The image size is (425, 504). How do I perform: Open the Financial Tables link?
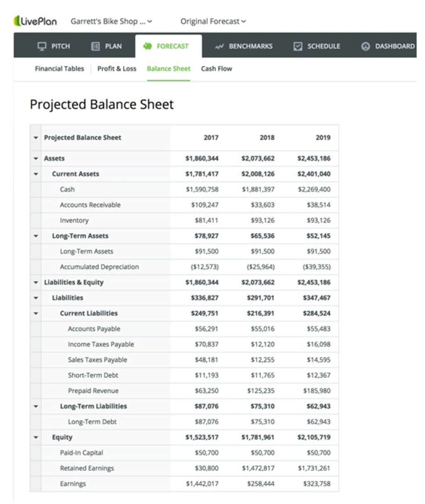pos(59,69)
